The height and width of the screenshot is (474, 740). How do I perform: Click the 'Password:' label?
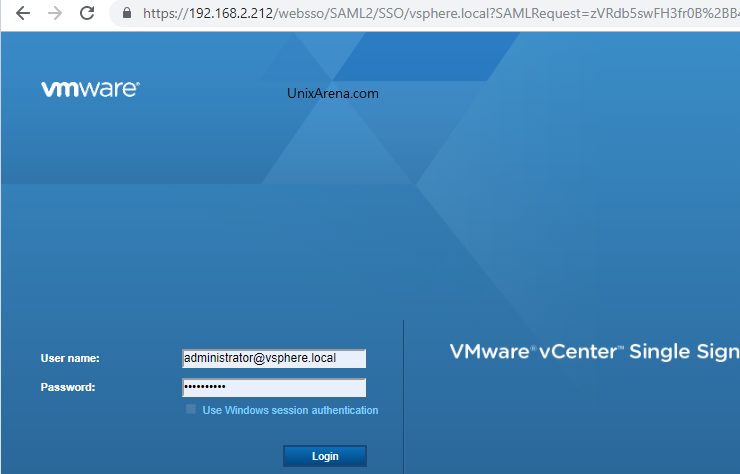pos(68,388)
